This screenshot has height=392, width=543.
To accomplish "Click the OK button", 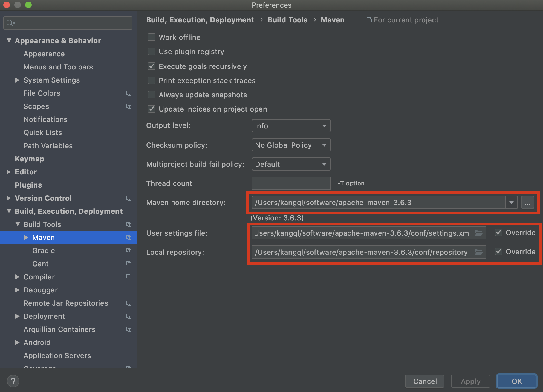I will [x=516, y=381].
